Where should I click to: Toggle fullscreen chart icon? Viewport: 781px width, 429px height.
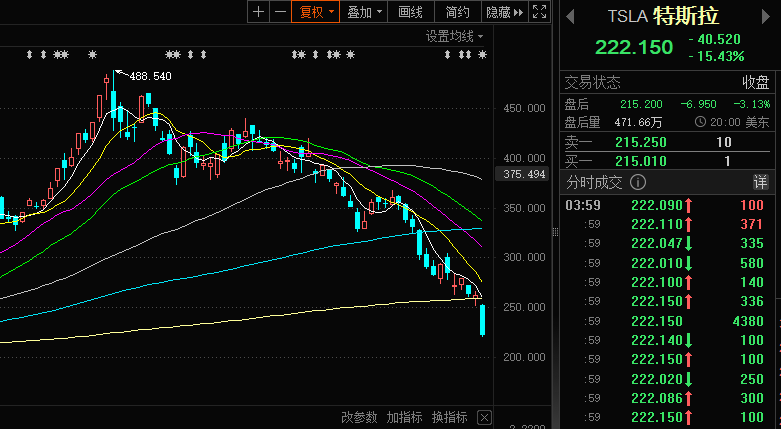(x=539, y=12)
